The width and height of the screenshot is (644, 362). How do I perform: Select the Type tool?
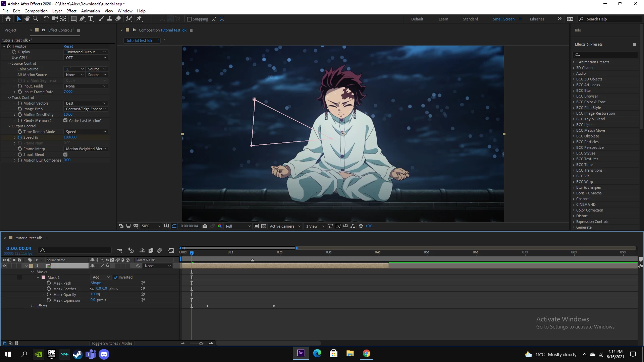(x=91, y=19)
